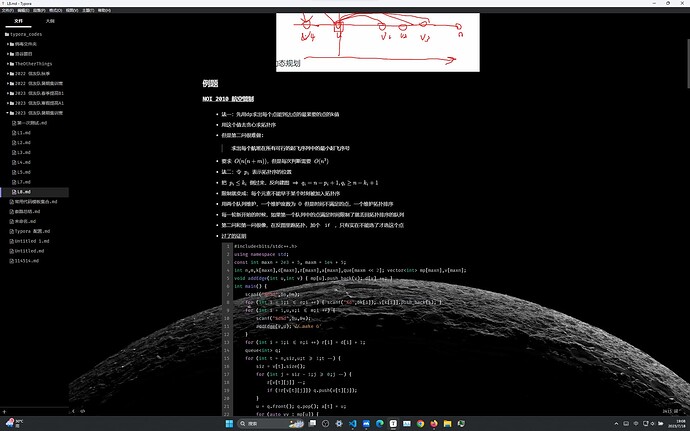Screen dimensions: 690x431
Task: Click the Typora icon in the taskbar
Action: point(393,424)
